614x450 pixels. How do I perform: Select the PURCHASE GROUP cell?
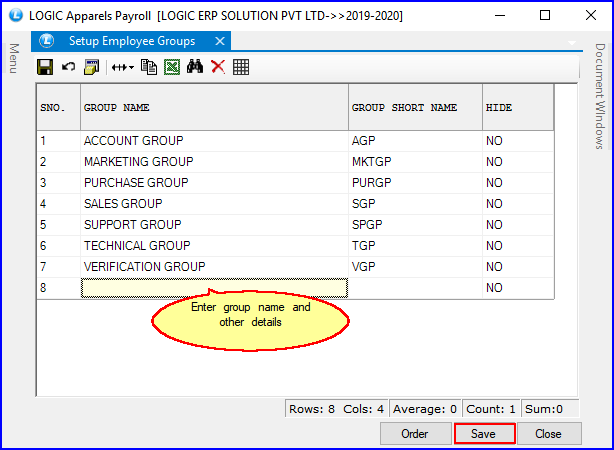pyautogui.click(x=214, y=183)
